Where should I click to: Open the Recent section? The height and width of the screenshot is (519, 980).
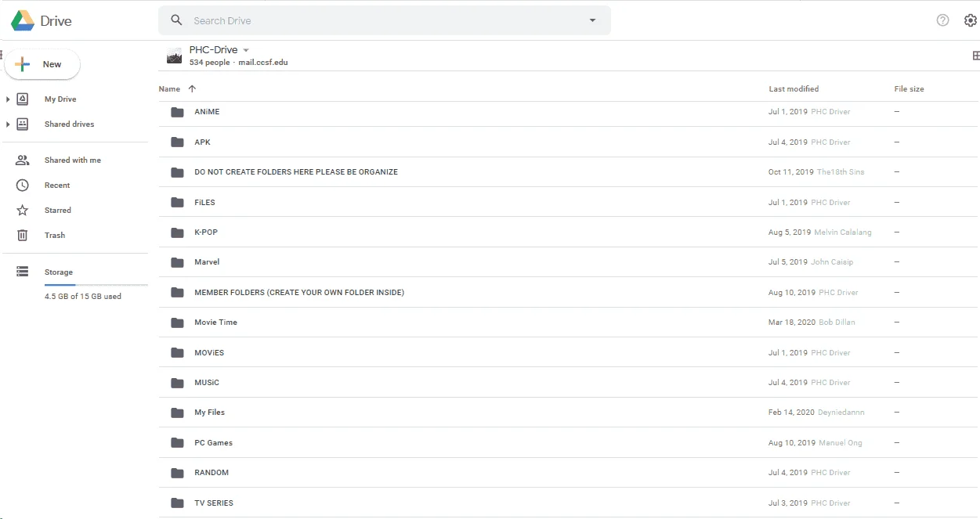tap(57, 186)
